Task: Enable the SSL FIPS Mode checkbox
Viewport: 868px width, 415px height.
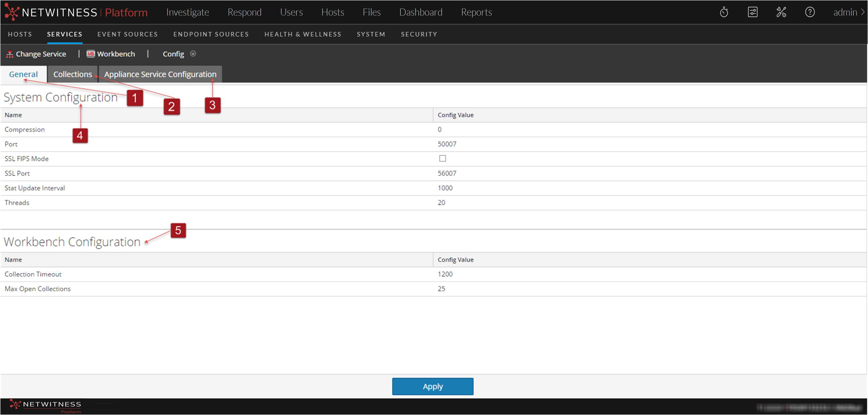Action: click(x=442, y=158)
